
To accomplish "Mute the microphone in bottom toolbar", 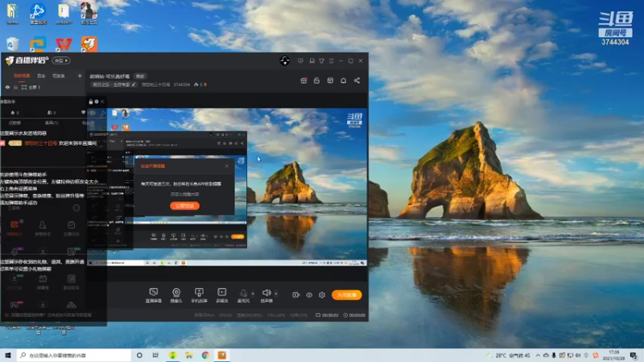I will [243, 294].
